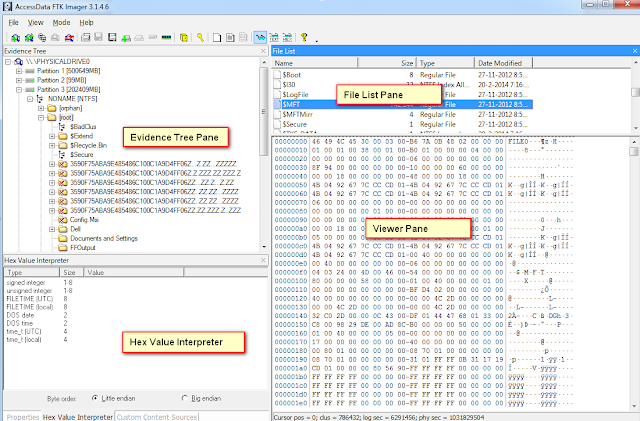Screen dimensions: 640x421
Task: Collapse the \\.\PHYSICALDRIVE0 tree node
Action: point(8,62)
